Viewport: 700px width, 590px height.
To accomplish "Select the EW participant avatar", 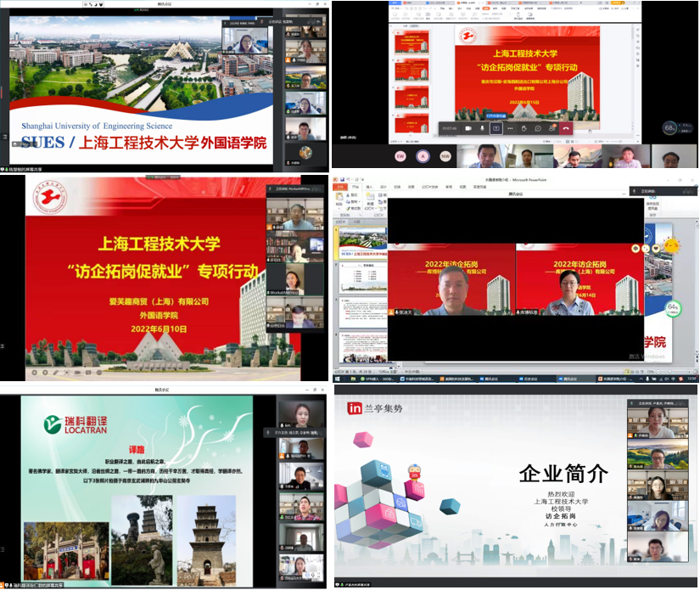I will (x=400, y=157).
